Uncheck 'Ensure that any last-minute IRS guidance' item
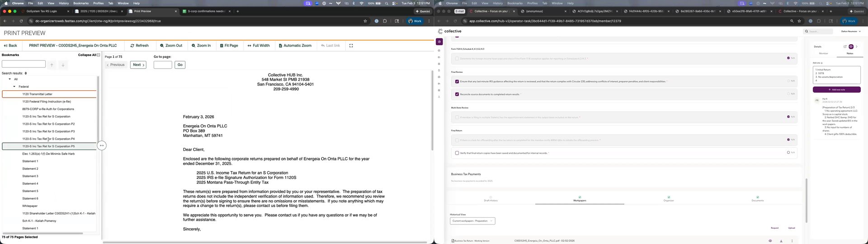 click(x=457, y=81)
